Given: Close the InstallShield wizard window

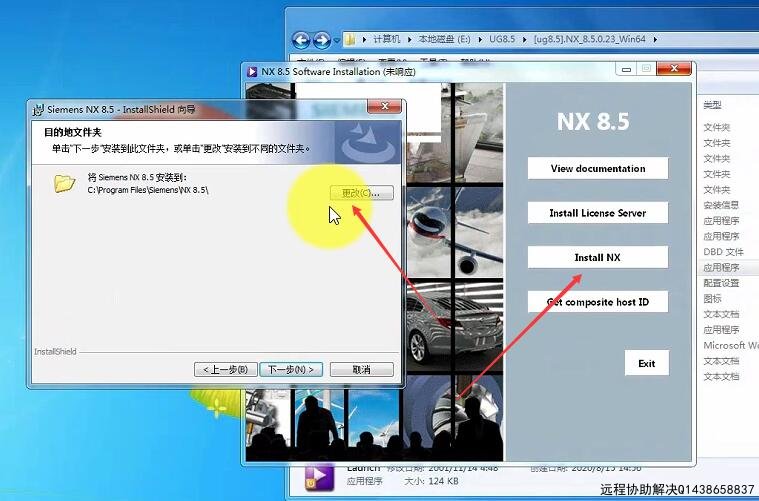Looking at the screenshot, I should 384,106.
